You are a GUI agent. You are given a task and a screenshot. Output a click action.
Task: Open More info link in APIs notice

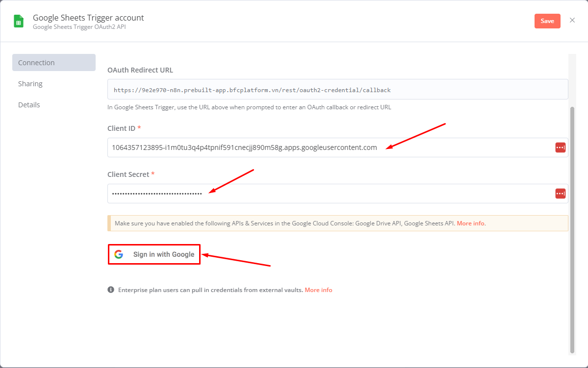coord(470,223)
